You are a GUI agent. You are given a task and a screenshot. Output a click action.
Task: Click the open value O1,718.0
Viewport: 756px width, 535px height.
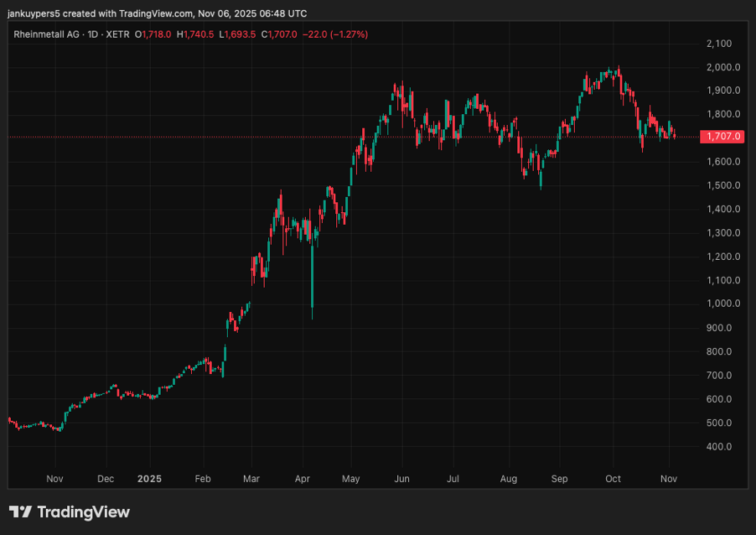(x=153, y=34)
